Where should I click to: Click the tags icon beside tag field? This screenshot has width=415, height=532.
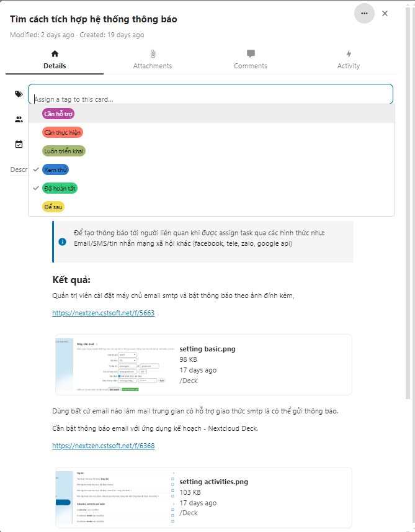[x=19, y=94]
